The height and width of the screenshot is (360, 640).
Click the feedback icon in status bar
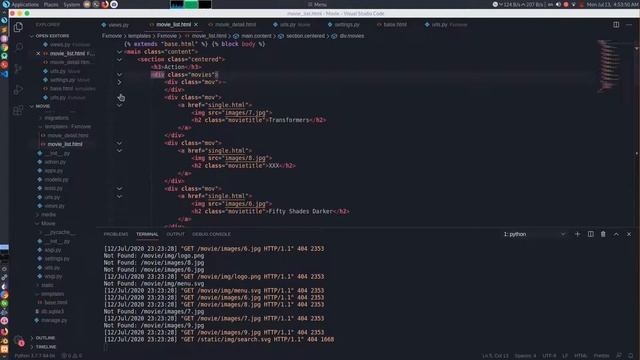pyautogui.click(x=619, y=356)
